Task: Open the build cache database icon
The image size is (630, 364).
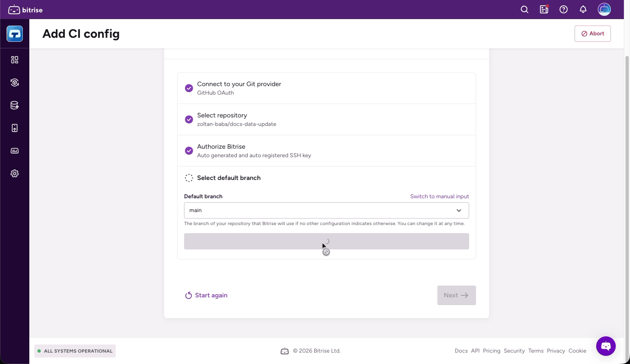Action: [15, 105]
